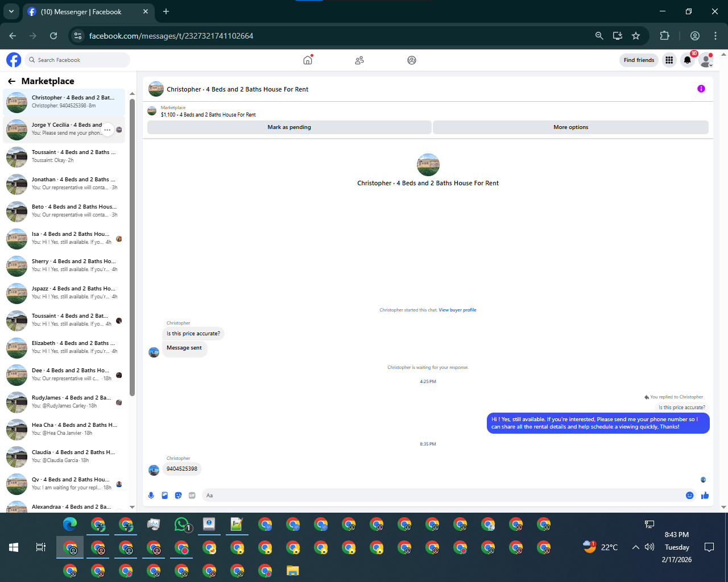Expand hidden system tray icons
728x582 pixels.
(635, 547)
